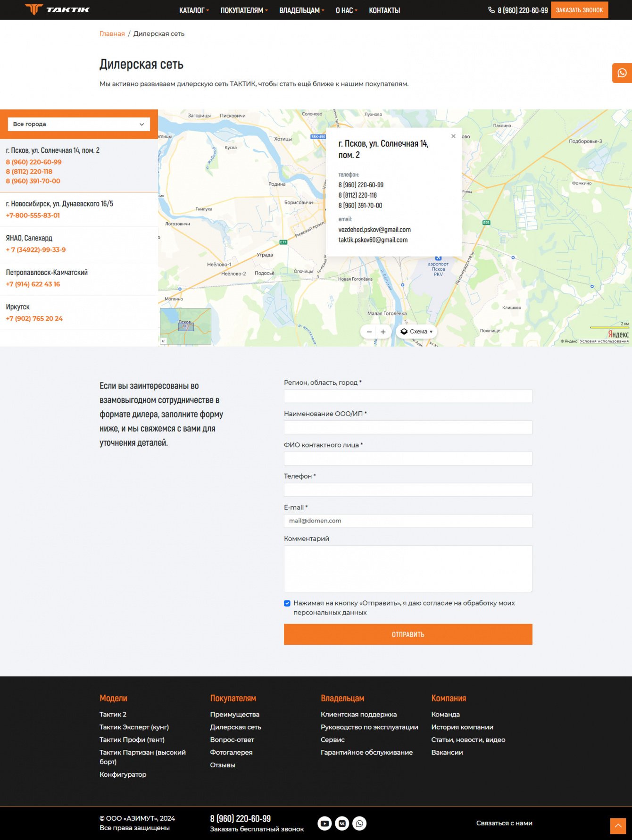
Task: Open footer link Тактик Профи (тент)
Action: pyautogui.click(x=132, y=740)
